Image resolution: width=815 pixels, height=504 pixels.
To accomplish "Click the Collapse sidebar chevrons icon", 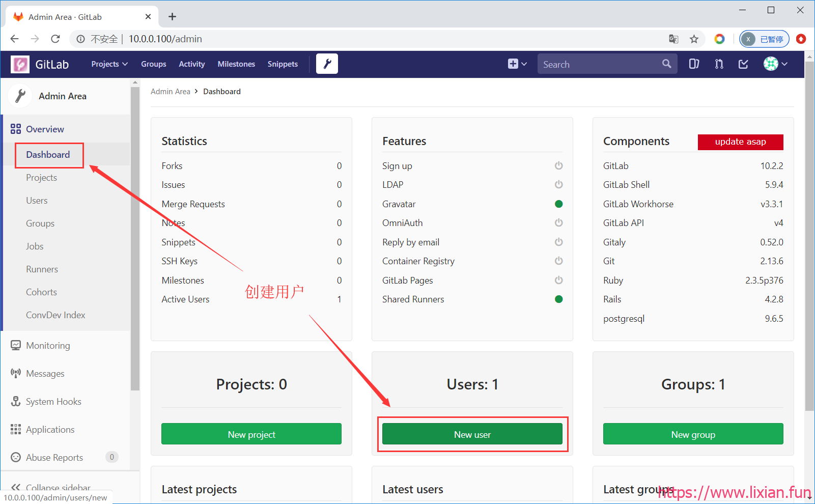I will point(16,487).
